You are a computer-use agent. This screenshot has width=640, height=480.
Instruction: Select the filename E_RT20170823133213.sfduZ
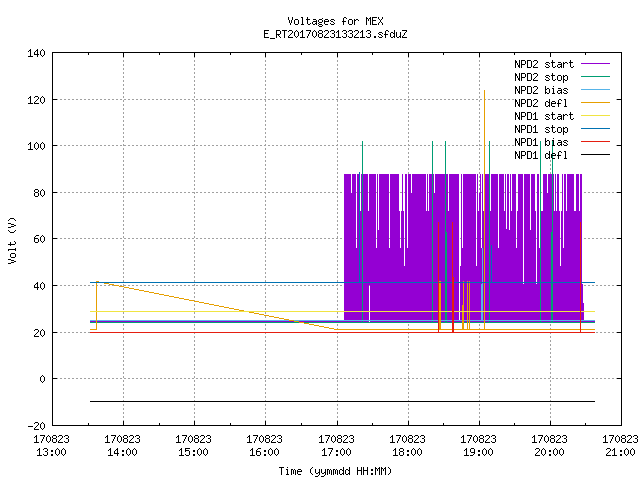click(x=335, y=34)
